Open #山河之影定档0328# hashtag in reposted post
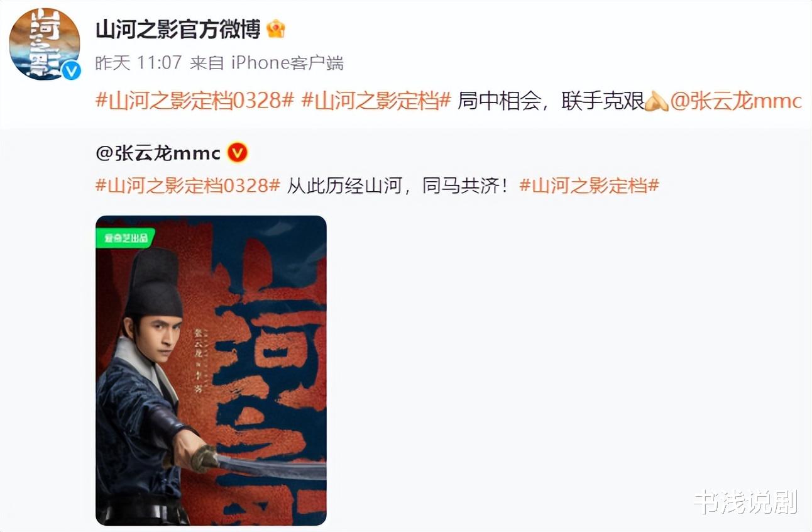The height and width of the screenshot is (532, 812). (x=187, y=186)
